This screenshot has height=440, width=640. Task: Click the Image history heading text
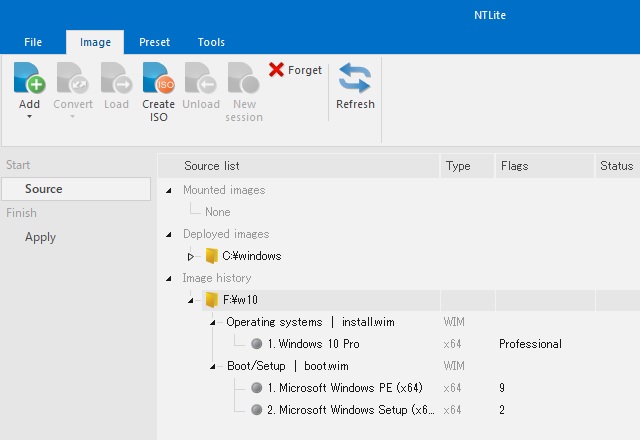tap(217, 278)
